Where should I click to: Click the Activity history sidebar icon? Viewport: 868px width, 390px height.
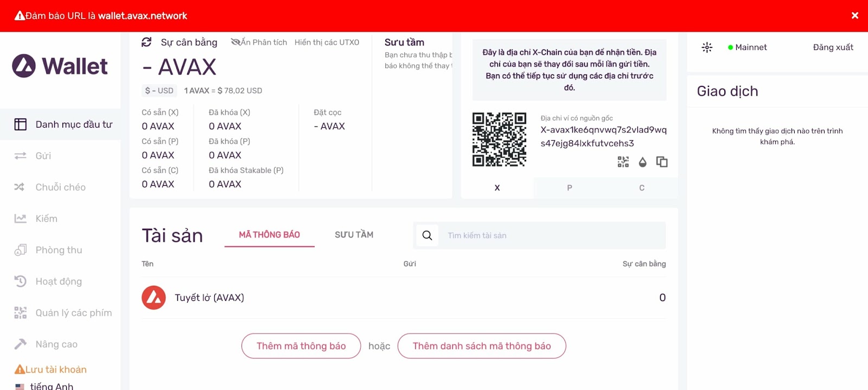pyautogui.click(x=21, y=281)
